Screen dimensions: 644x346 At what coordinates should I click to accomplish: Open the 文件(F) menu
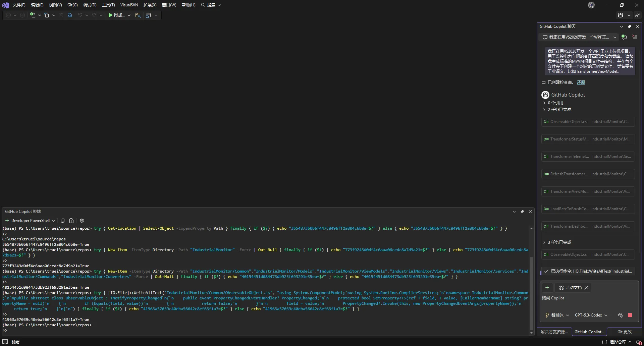(x=19, y=5)
